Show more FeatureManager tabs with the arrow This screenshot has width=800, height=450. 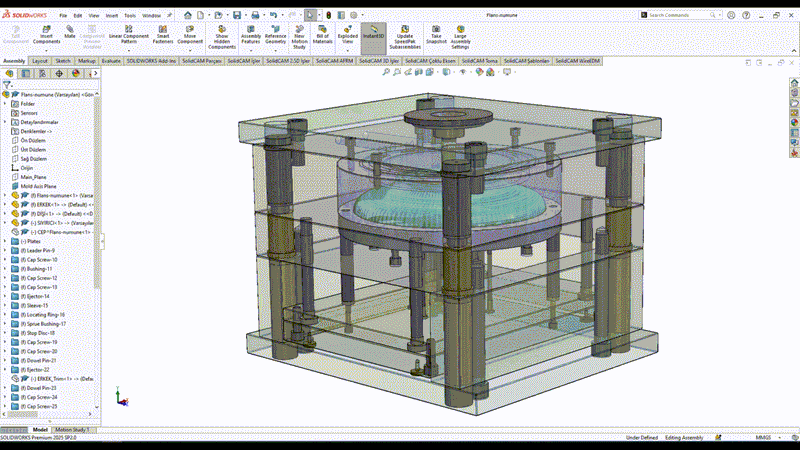click(95, 73)
